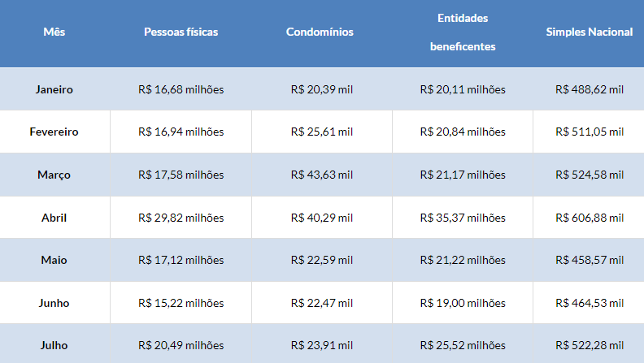644x363 pixels.
Task: Click the Maio row label
Action: click(x=54, y=260)
